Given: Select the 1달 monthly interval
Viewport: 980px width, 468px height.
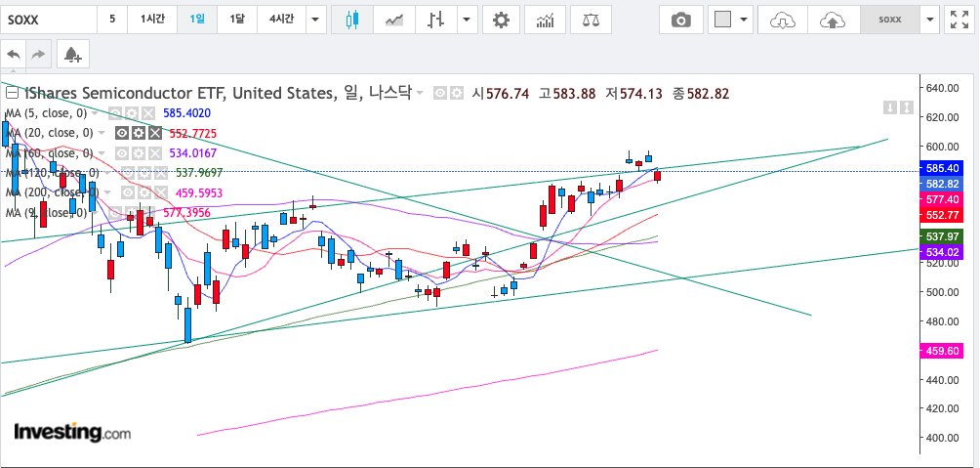Looking at the screenshot, I should pyautogui.click(x=237, y=20).
